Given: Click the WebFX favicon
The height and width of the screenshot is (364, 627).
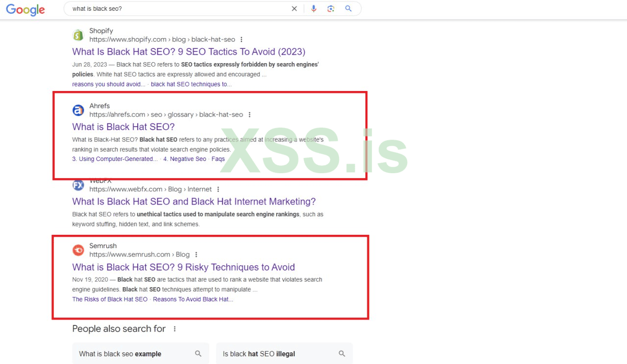Looking at the screenshot, I should coord(78,185).
